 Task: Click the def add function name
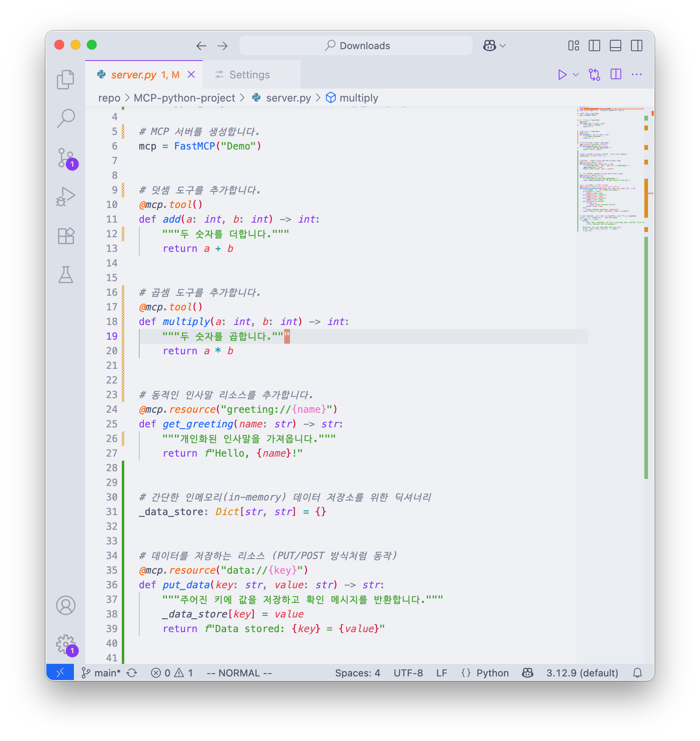click(x=171, y=219)
